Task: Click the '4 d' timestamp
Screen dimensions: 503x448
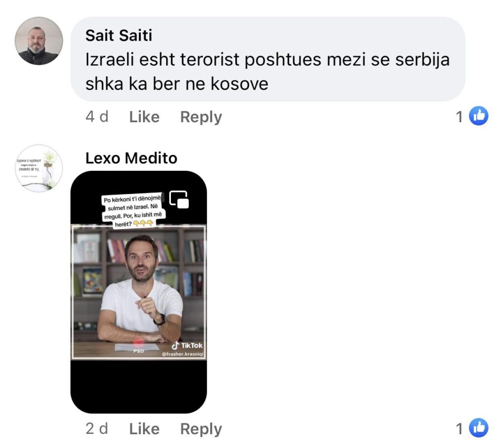Action: click(x=97, y=117)
